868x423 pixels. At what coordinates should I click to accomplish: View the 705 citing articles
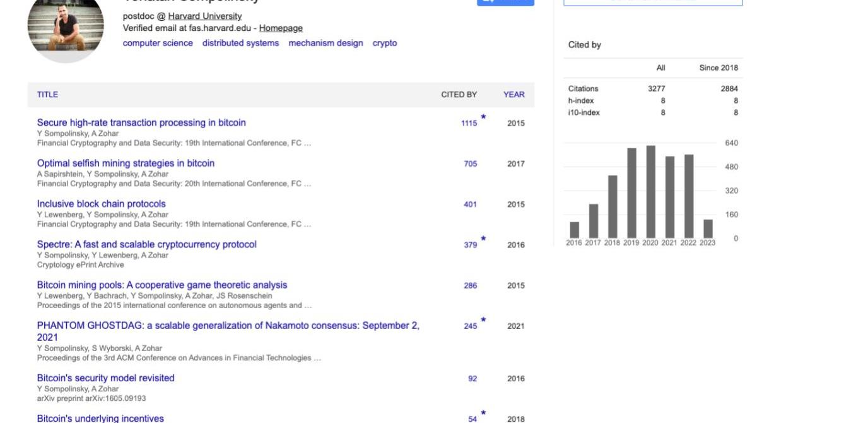pos(470,164)
